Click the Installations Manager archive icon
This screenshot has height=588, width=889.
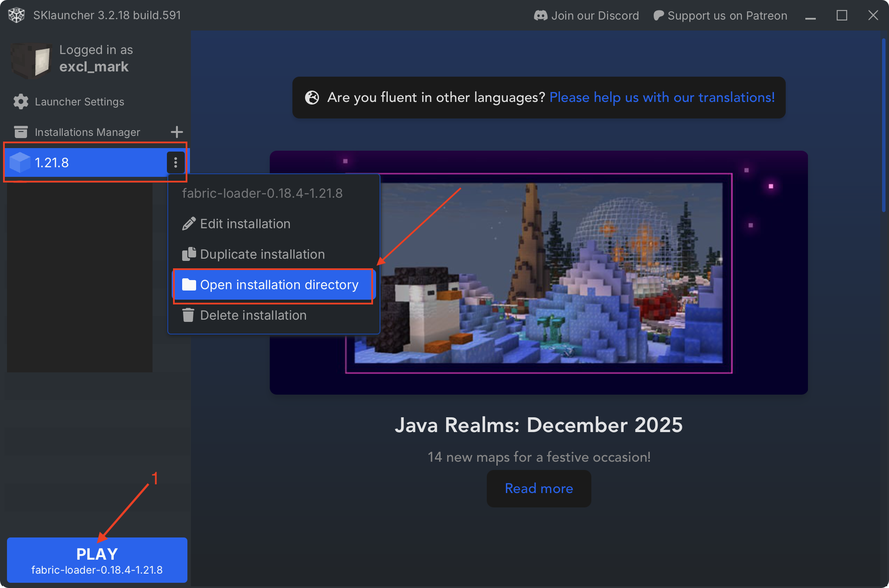[20, 132]
